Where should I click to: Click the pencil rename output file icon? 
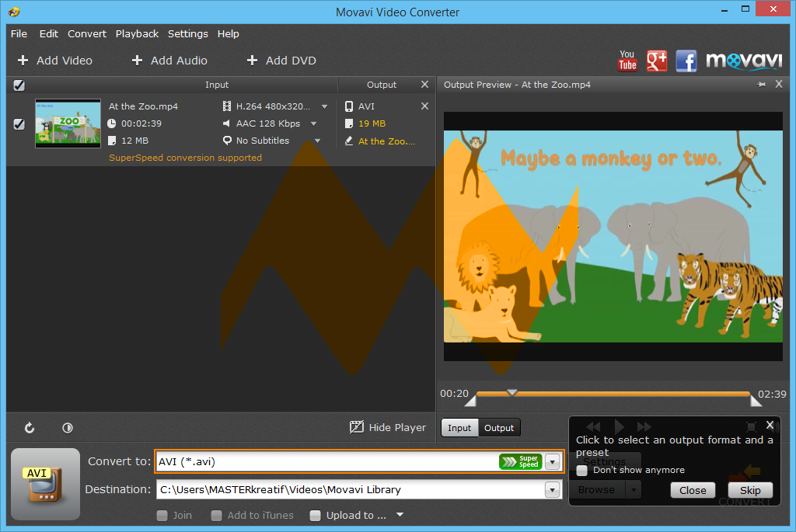(349, 141)
